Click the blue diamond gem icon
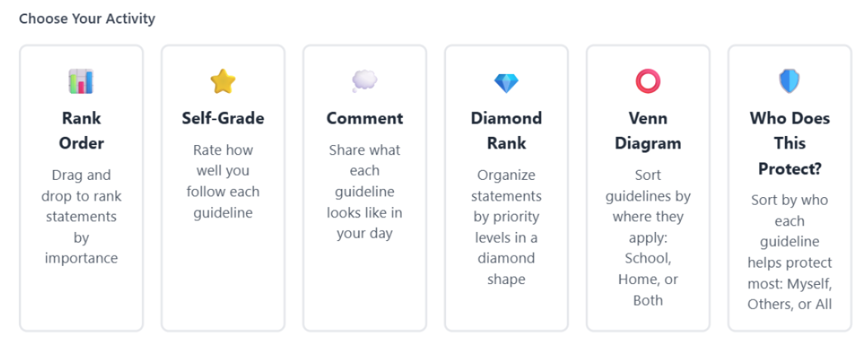Screen dimensions: 868x343 pos(506,83)
